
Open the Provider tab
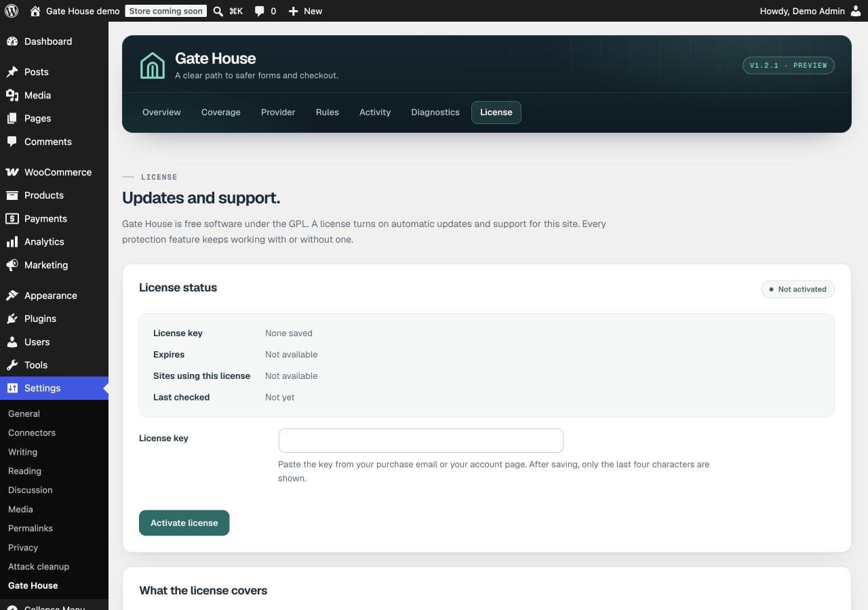(278, 113)
